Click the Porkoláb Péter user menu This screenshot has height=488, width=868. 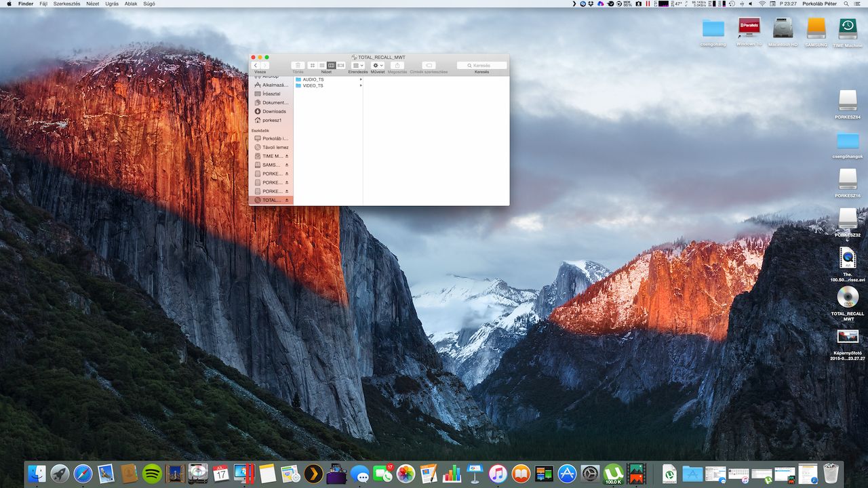pos(819,4)
